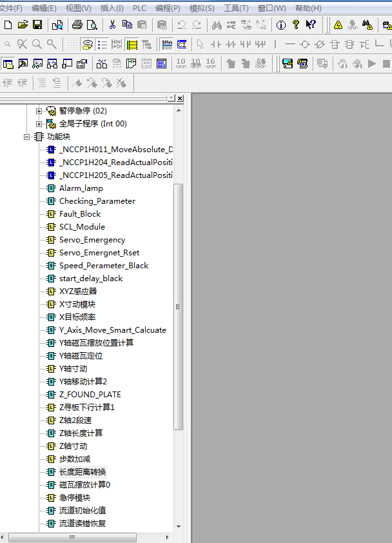Expand the 全局子程序 (Int 00) node
Image resolution: width=392 pixels, height=543 pixels.
tap(39, 124)
